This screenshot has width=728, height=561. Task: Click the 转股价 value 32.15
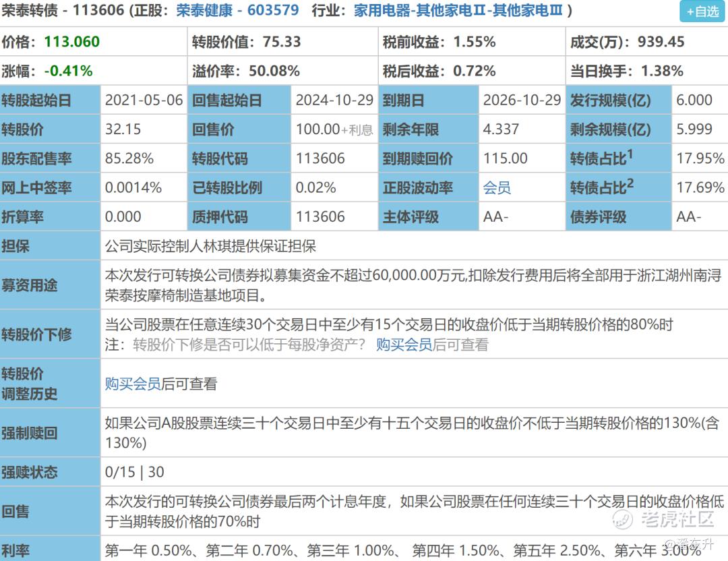pos(123,129)
